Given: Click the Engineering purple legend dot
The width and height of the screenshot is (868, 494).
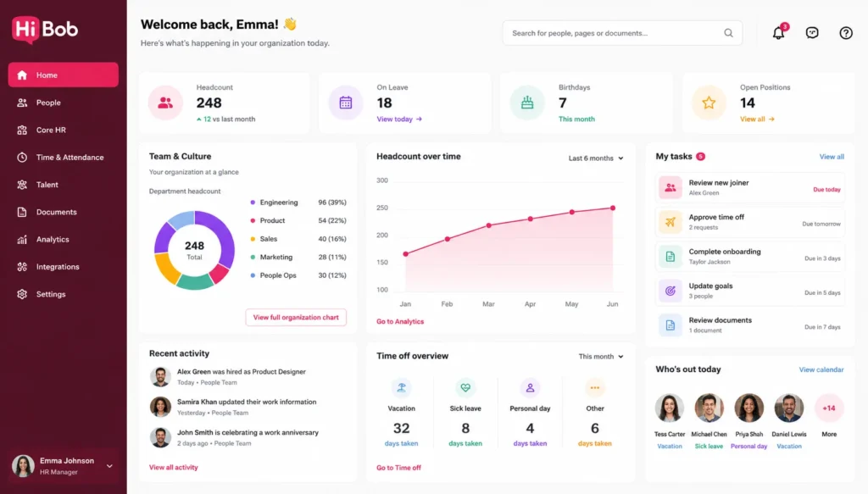Looking at the screenshot, I should 253,203.
